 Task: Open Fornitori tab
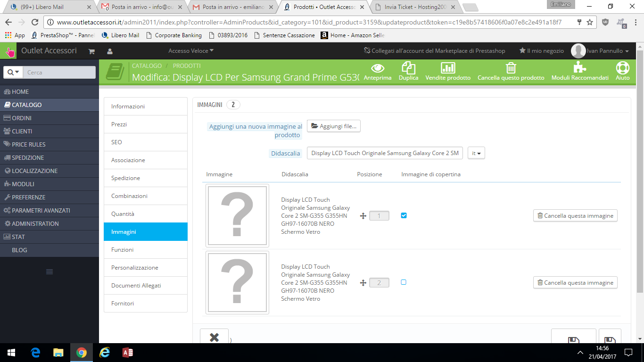coord(146,304)
